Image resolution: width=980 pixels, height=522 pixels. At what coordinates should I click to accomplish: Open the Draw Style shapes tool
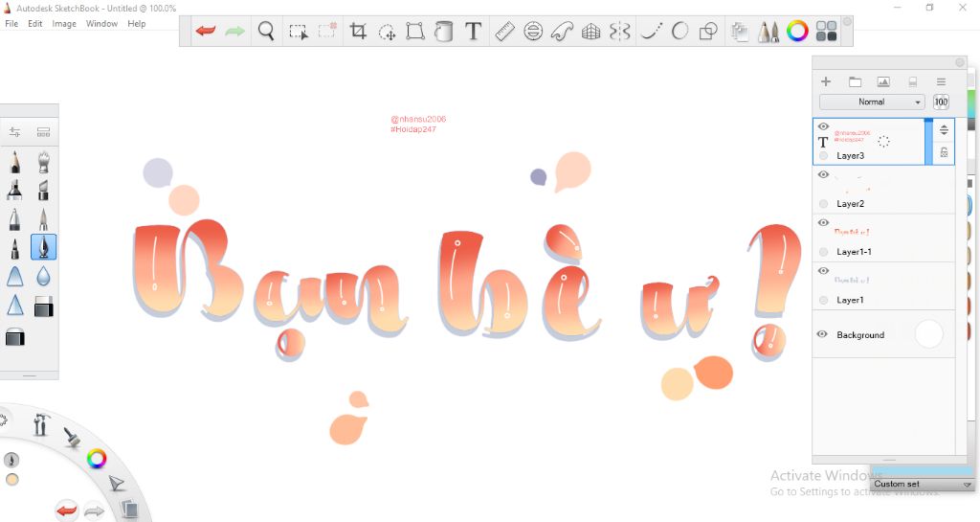(x=709, y=31)
